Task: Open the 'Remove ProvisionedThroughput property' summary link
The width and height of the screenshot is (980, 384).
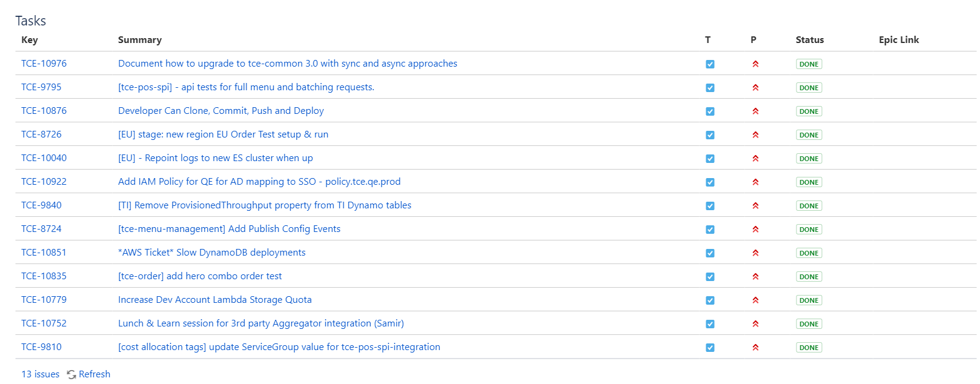Action: 265,205
